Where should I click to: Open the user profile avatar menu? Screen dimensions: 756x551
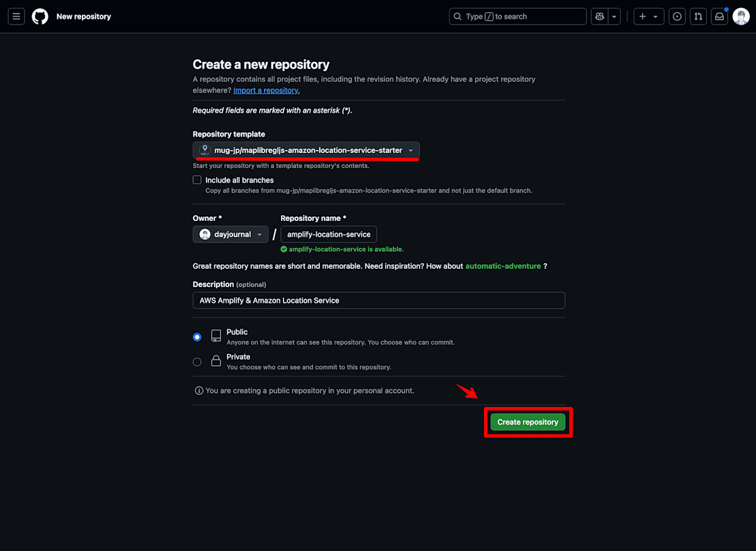click(x=741, y=16)
